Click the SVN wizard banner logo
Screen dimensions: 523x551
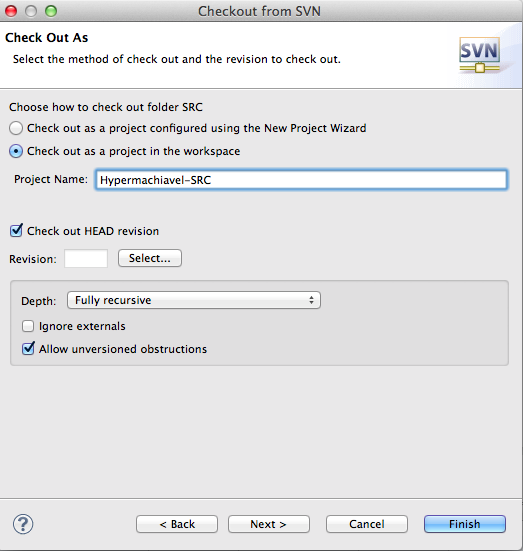click(x=479, y=55)
